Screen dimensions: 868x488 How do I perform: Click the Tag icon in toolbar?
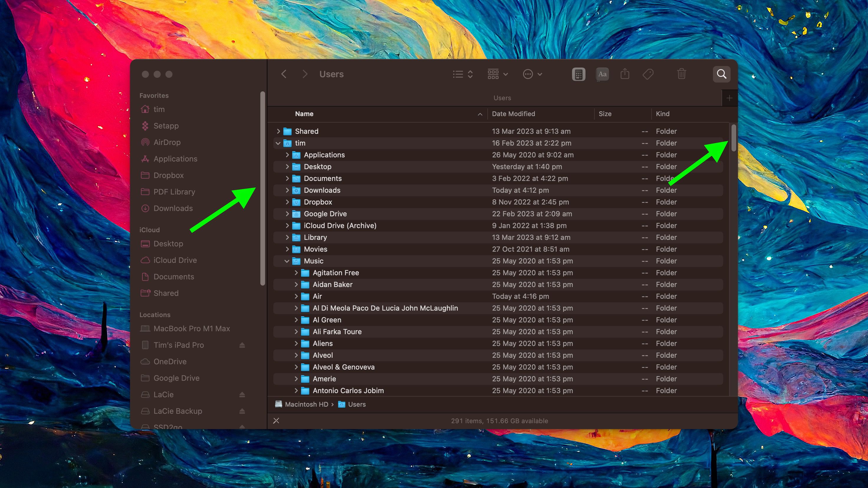tap(648, 74)
